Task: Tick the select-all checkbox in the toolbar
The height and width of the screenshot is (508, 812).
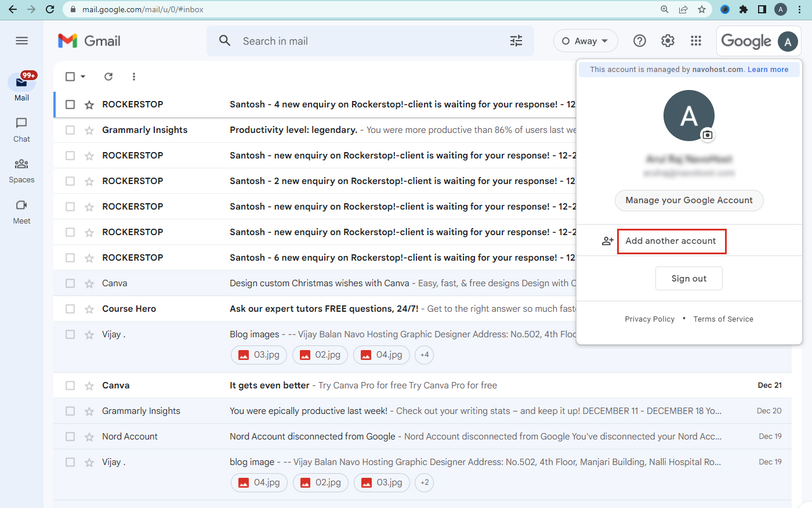Action: click(x=70, y=77)
